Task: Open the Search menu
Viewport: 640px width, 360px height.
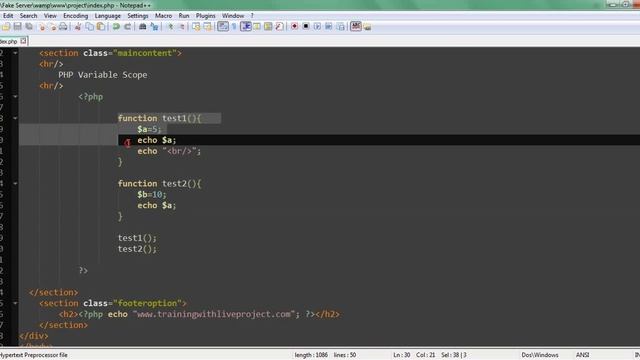Action: [28, 16]
